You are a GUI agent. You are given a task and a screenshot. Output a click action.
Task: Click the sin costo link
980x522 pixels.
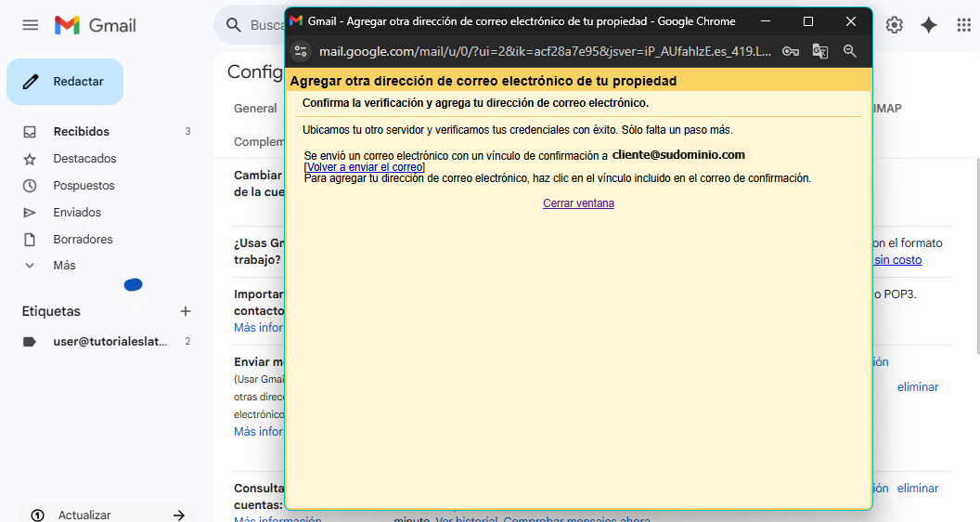click(897, 260)
